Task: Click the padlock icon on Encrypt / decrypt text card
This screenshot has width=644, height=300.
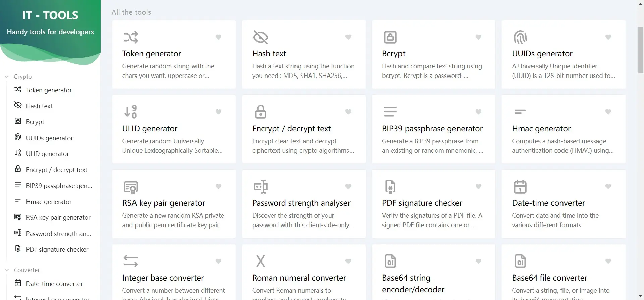Action: tap(260, 112)
